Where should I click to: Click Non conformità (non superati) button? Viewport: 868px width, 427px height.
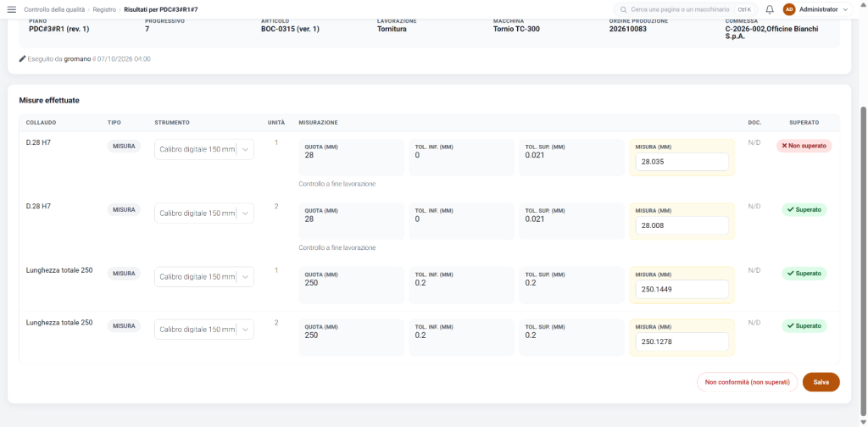pos(747,382)
